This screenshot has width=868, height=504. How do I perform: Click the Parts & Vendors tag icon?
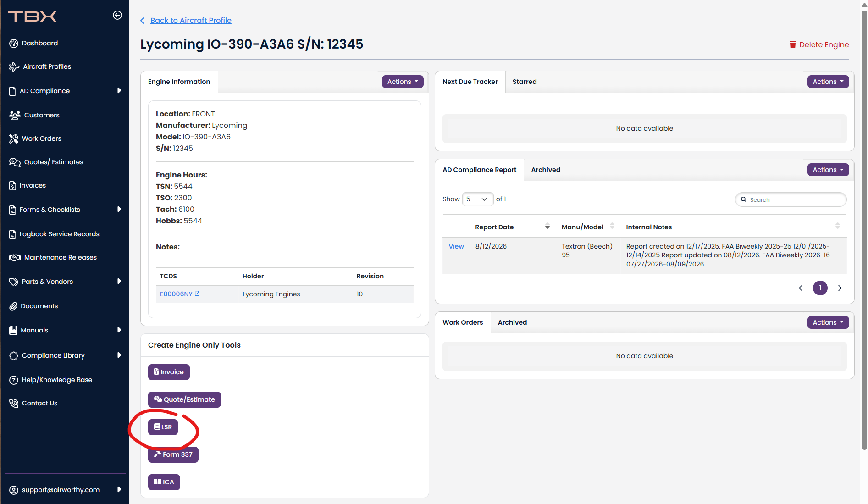coord(14,282)
